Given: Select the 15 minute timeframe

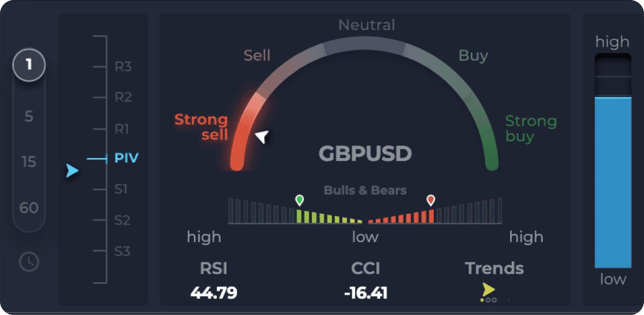Looking at the screenshot, I should click(x=29, y=162).
